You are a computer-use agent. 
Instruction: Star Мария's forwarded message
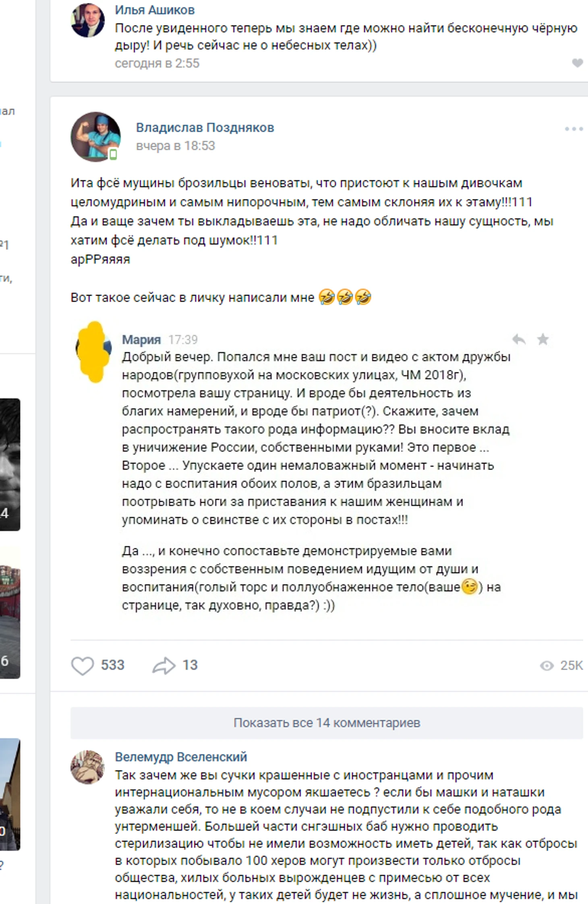click(x=543, y=339)
